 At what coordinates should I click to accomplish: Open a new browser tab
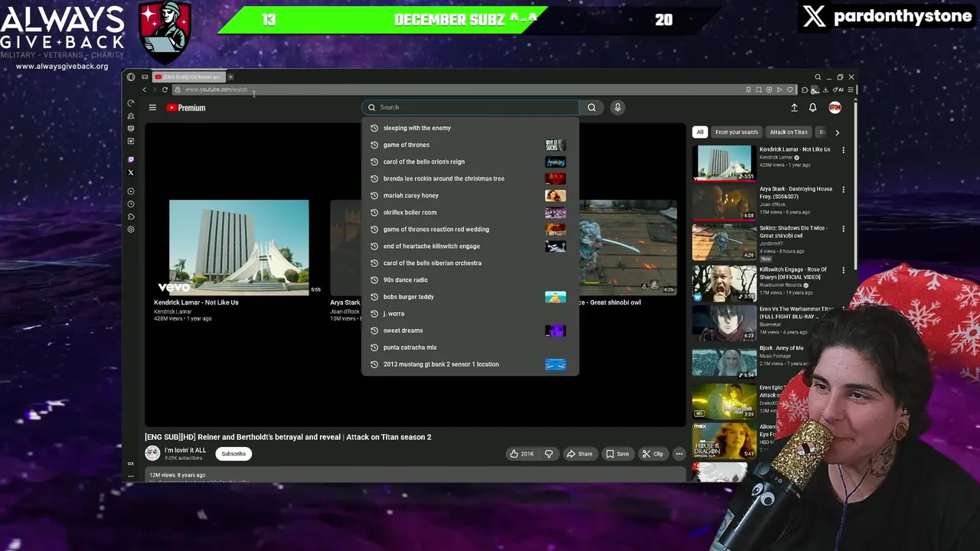230,77
